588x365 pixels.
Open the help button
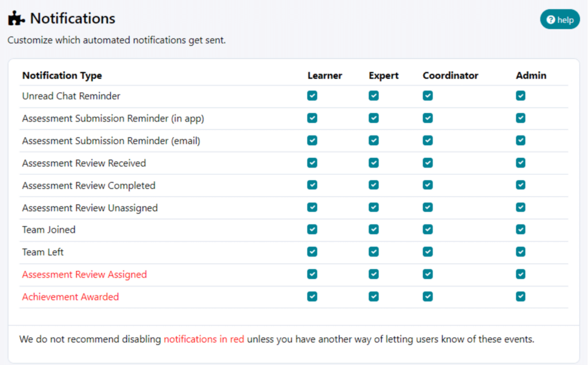pos(560,20)
